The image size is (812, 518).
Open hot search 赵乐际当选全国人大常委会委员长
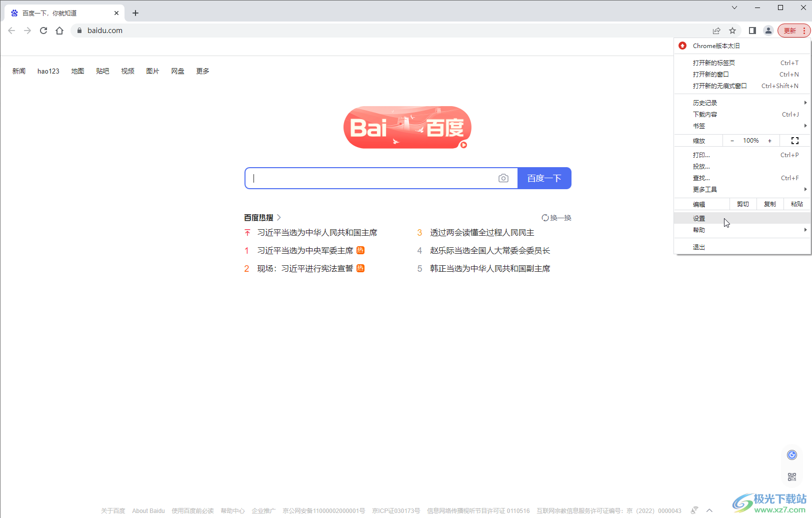tap(490, 251)
